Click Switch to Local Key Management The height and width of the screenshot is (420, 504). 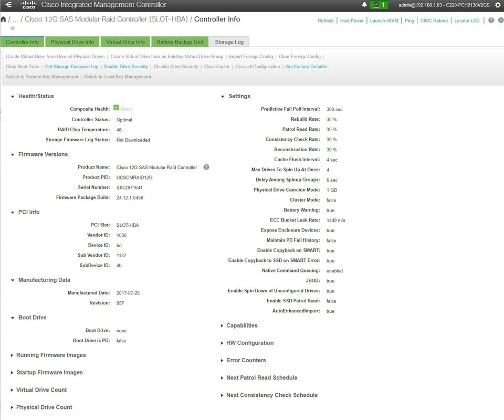(x=117, y=77)
